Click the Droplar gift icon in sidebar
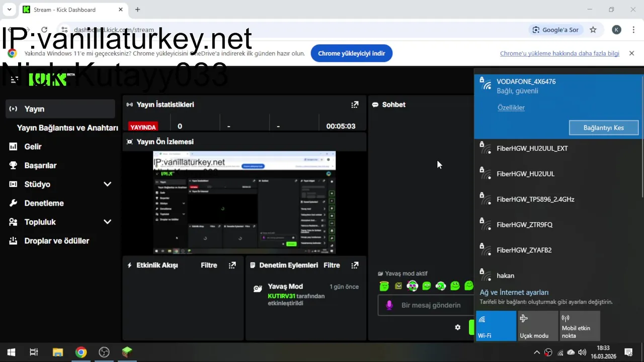 [x=14, y=241]
